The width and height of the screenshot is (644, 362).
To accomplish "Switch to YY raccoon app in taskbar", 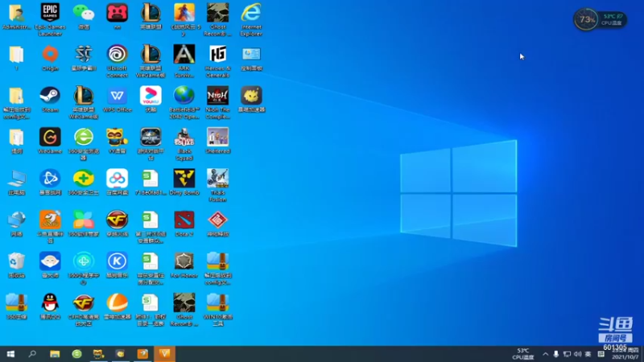I will tap(98, 354).
